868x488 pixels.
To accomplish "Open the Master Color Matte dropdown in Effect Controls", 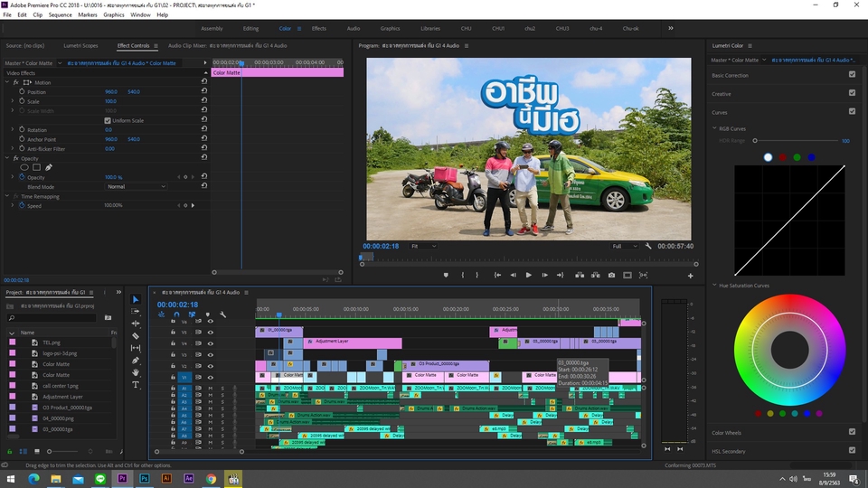I will pos(60,63).
